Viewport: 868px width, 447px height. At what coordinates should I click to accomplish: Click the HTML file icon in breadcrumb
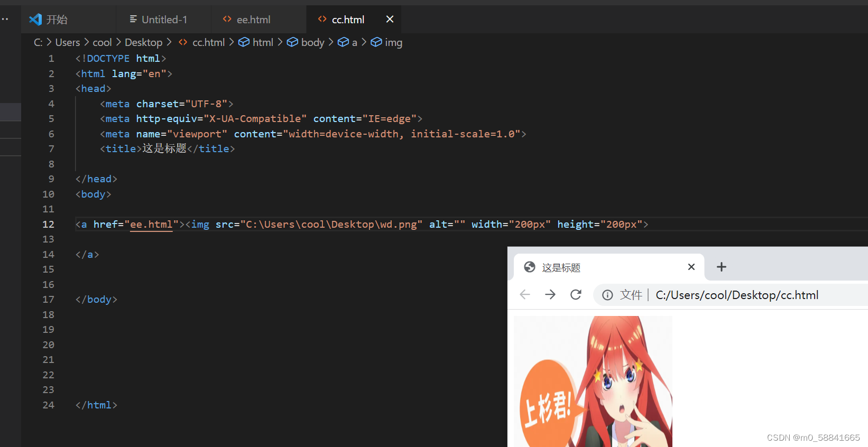(183, 42)
